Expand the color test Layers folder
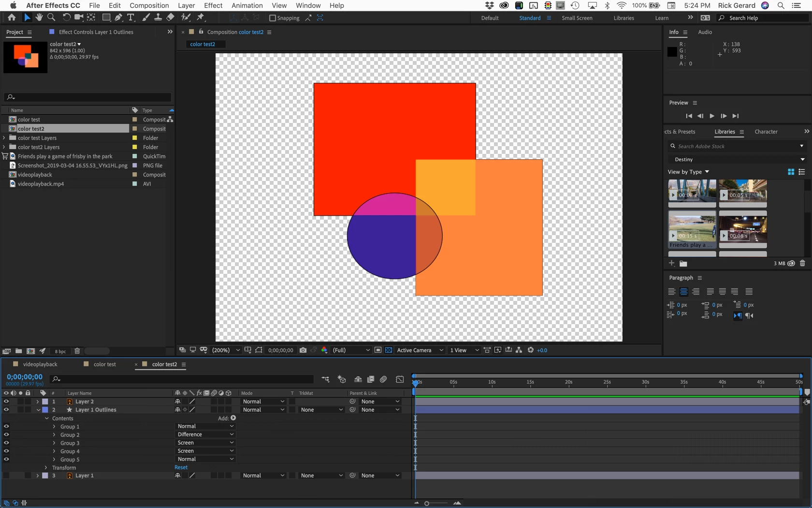This screenshot has height=508, width=812. 4,138
